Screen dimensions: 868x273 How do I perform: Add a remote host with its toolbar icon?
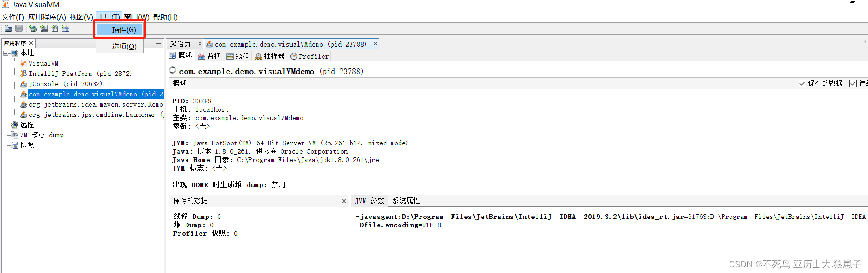tap(33, 28)
